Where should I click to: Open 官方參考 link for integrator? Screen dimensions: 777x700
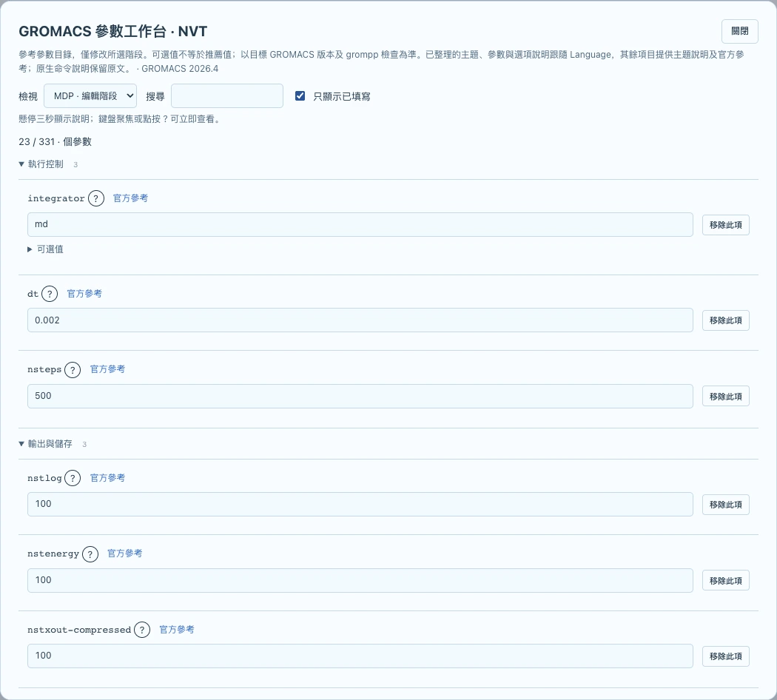[x=130, y=198]
